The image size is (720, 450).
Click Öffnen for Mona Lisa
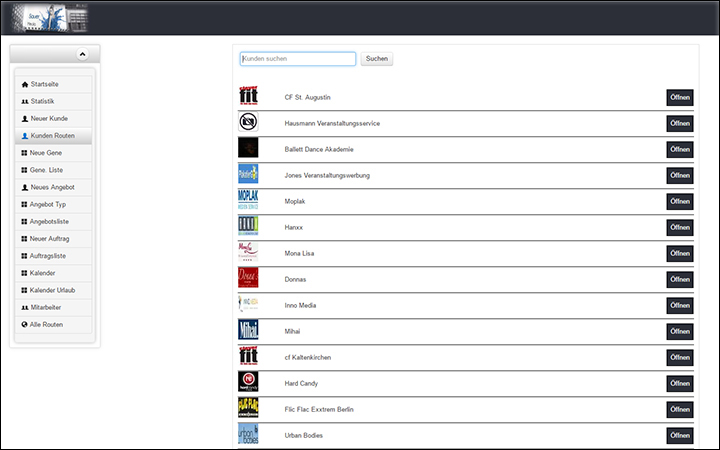click(x=679, y=253)
